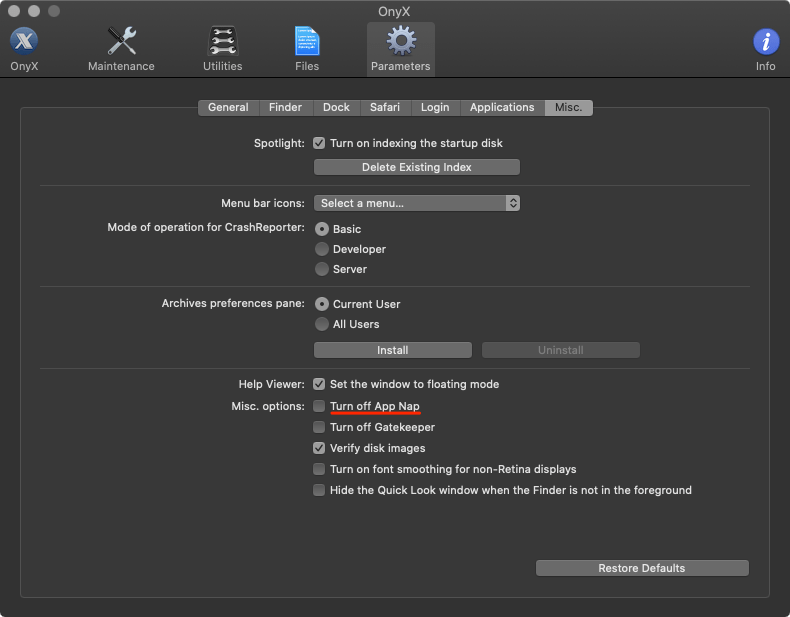Screen dimensions: 790x617
Task: Switch to the Safari tab
Action: pos(385,107)
